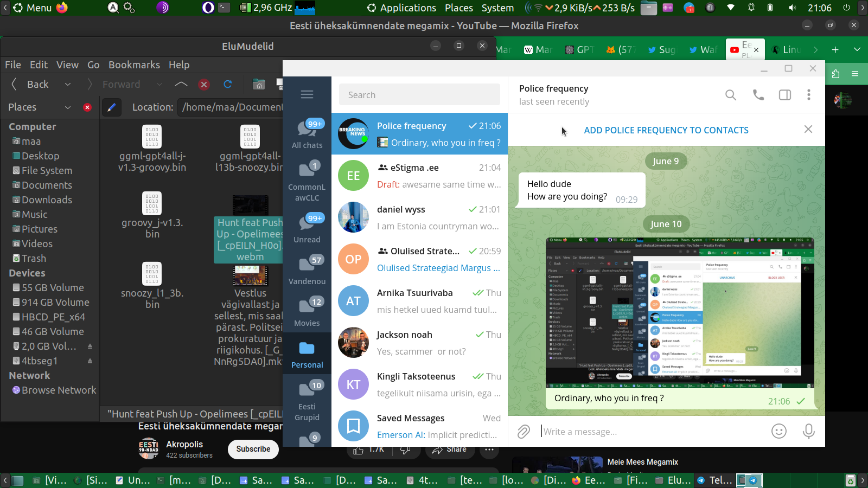The width and height of the screenshot is (868, 488).
Task: Close the Places sidebar
Action: 87,107
